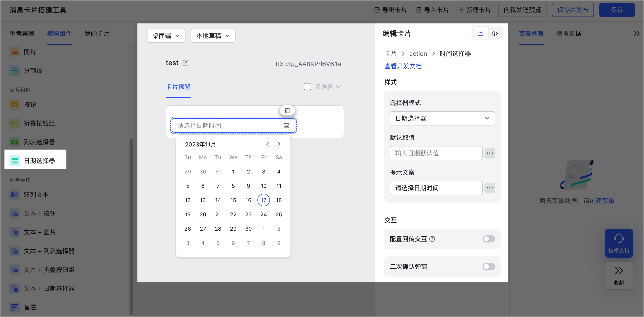Turn on 二次确认弹窗 switch

tap(489, 267)
